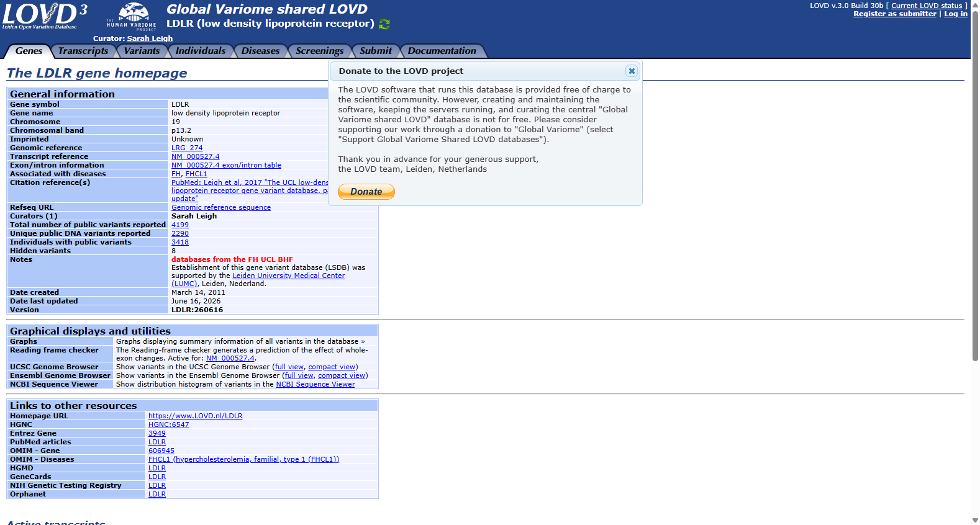
Task: View 2290 unique DNA variants
Action: (x=180, y=233)
